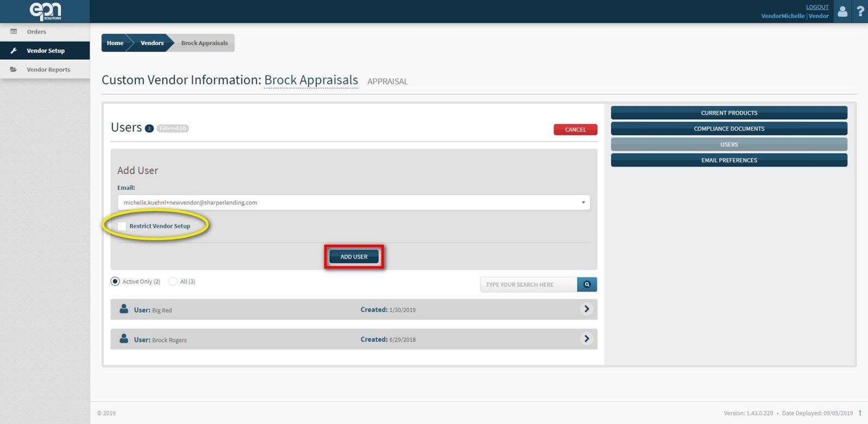
Task: Open help question mark icon
Action: pos(860,11)
